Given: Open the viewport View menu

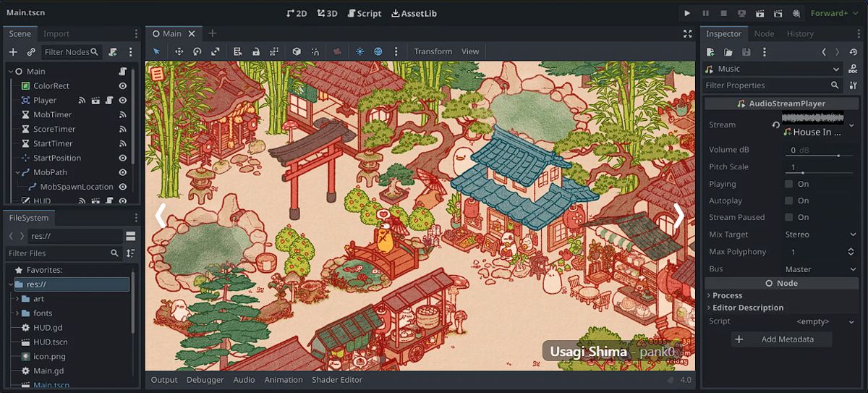Looking at the screenshot, I should pos(470,51).
